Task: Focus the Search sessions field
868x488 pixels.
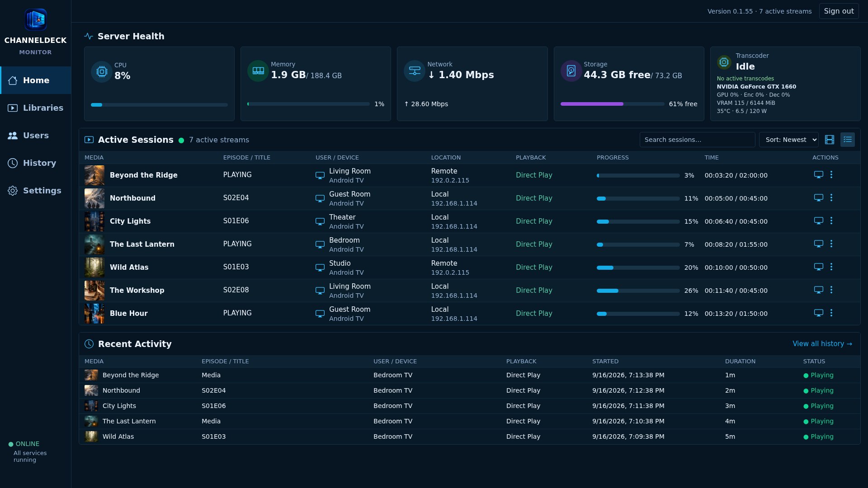Action: 697,140
